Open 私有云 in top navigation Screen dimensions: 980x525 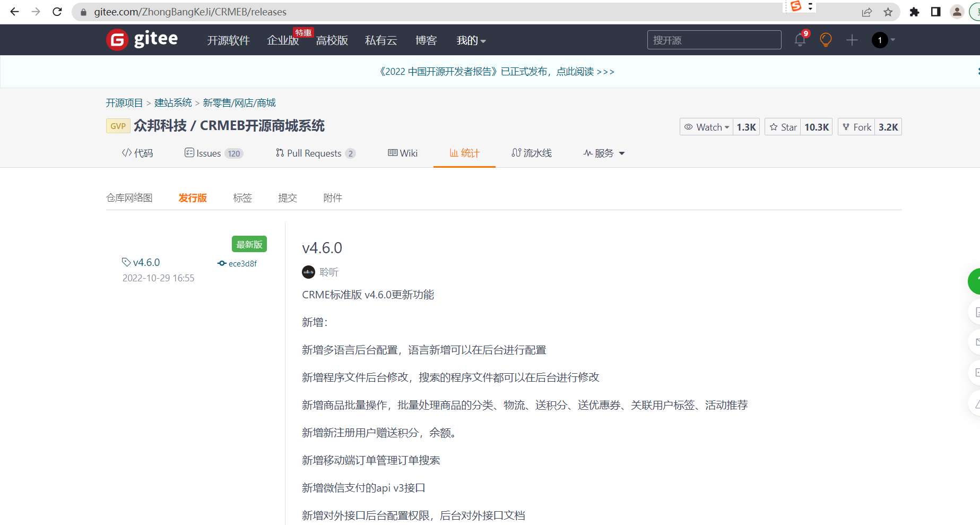[381, 40]
